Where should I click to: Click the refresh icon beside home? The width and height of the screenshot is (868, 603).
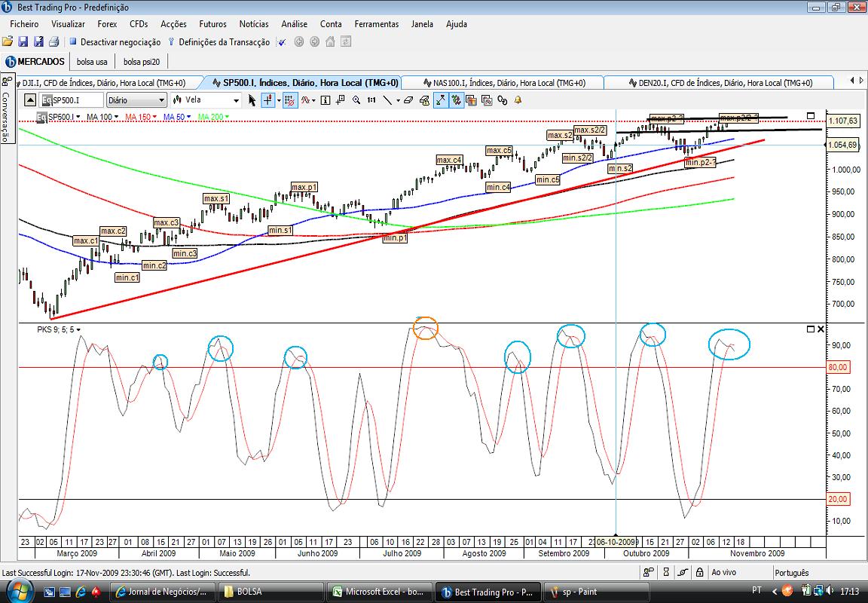(x=346, y=41)
